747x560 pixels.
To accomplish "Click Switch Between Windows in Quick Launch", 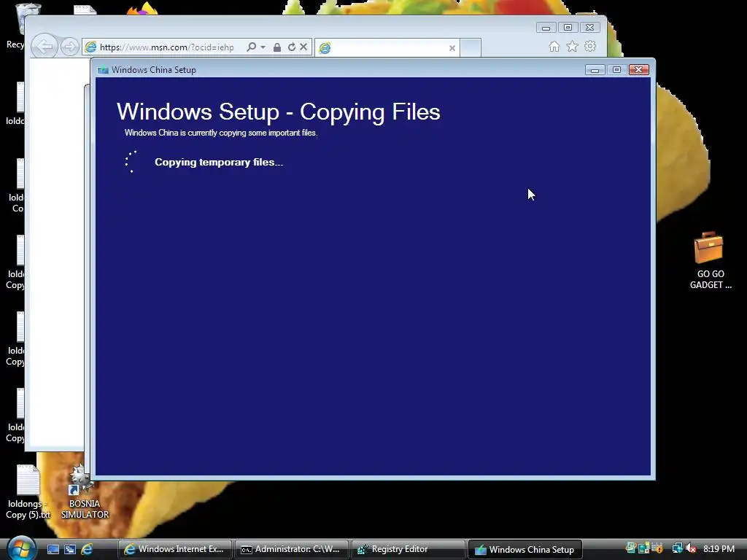I will [x=70, y=549].
